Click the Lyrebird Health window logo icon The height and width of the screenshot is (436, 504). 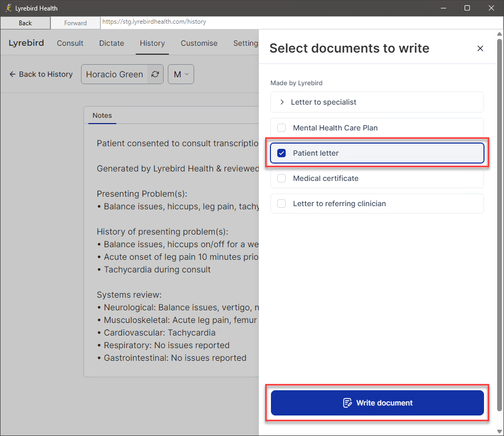click(8, 8)
